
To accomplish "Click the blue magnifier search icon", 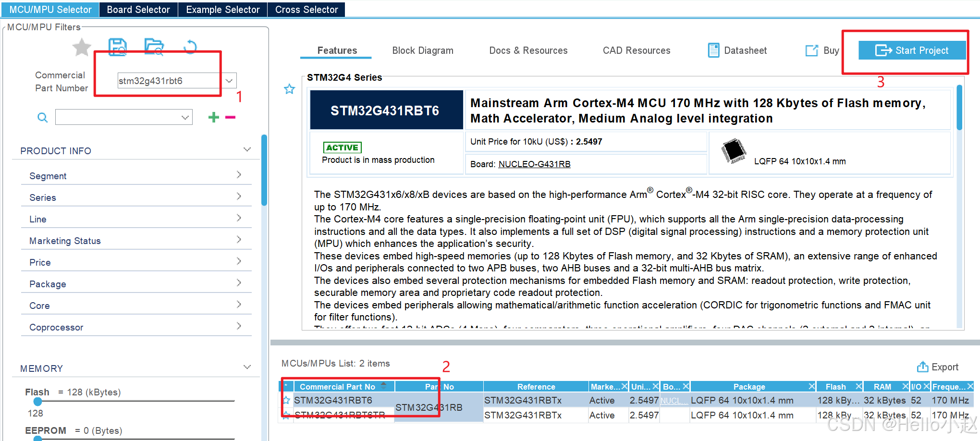I will [x=43, y=118].
